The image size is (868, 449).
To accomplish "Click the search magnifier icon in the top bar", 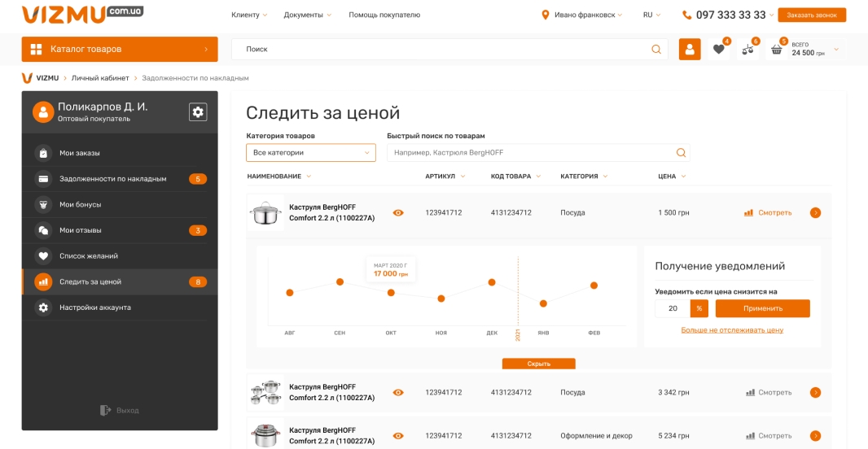I will tap(656, 50).
